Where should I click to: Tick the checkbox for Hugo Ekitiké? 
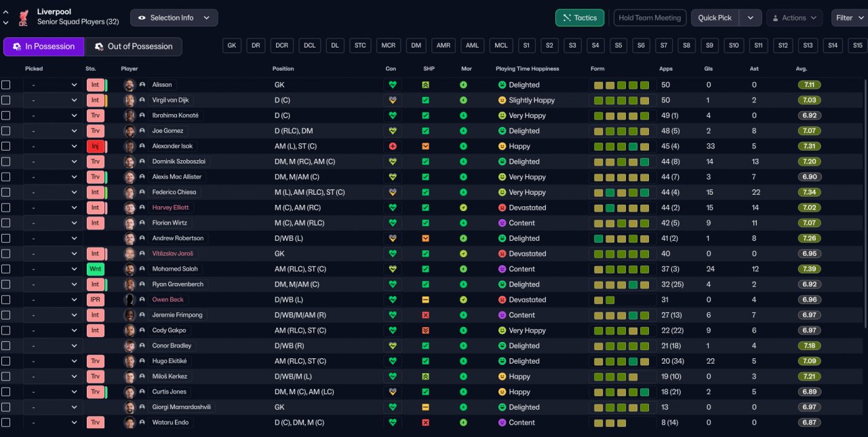pyautogui.click(x=6, y=361)
